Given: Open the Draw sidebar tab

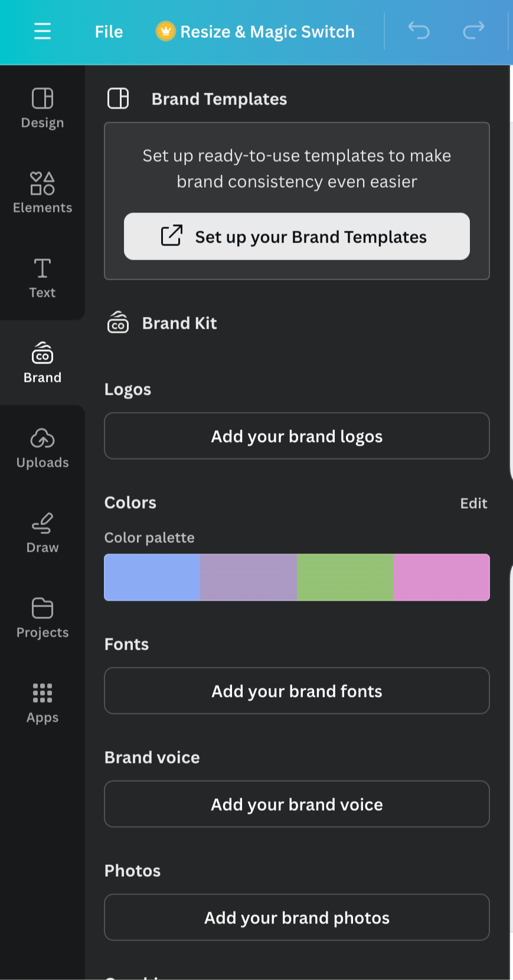Looking at the screenshot, I should point(43,533).
